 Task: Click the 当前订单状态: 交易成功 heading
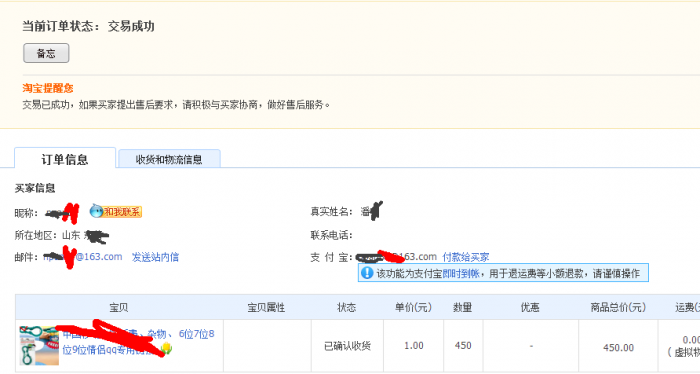coord(88,26)
